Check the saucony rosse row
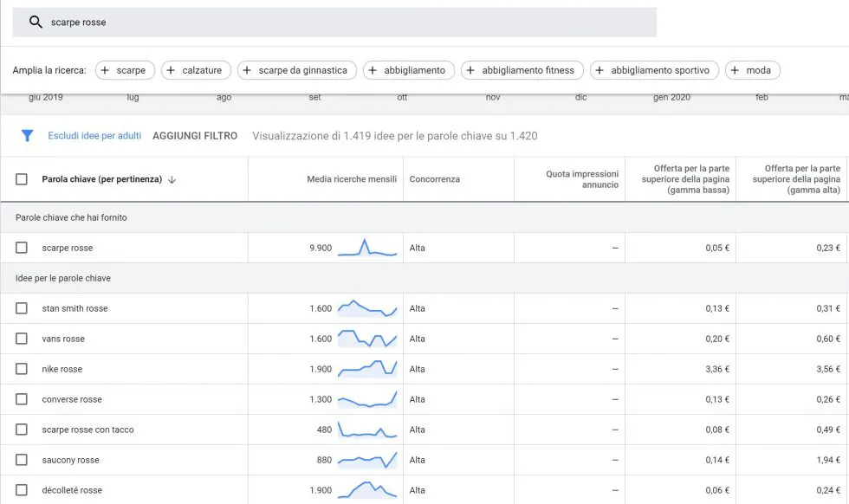849x504 pixels. pyautogui.click(x=22, y=460)
